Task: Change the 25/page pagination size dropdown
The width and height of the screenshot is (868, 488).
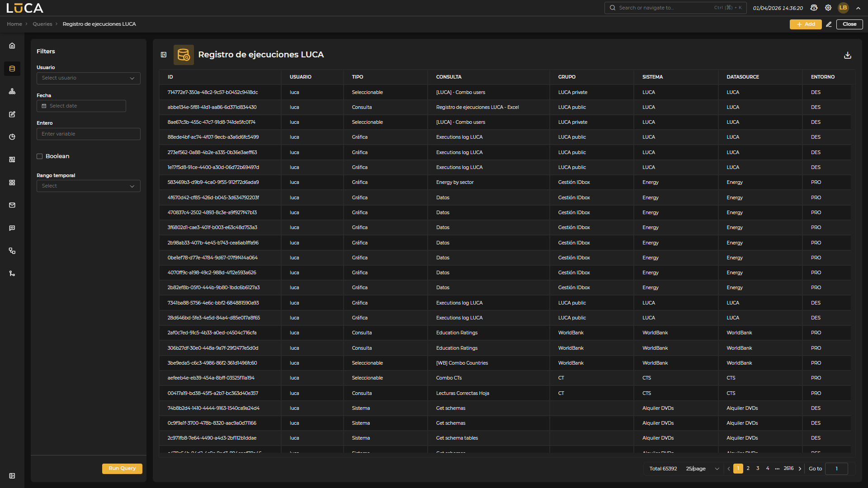Action: pos(702,469)
